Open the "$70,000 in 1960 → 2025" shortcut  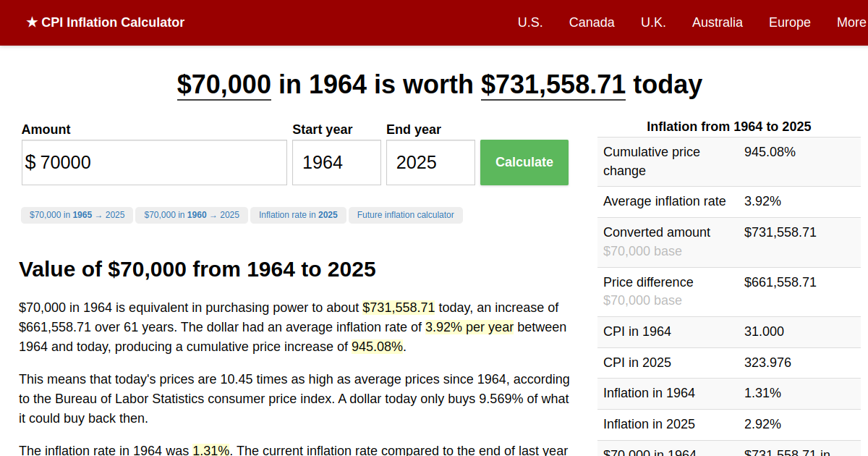(x=191, y=215)
